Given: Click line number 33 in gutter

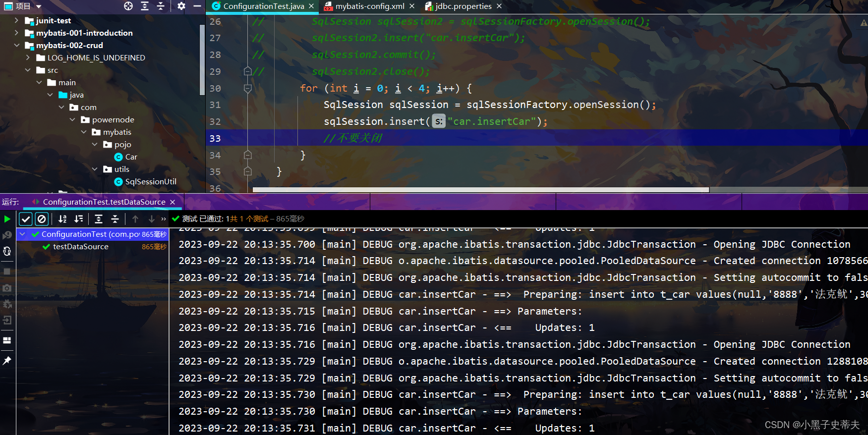Looking at the screenshot, I should coord(215,138).
